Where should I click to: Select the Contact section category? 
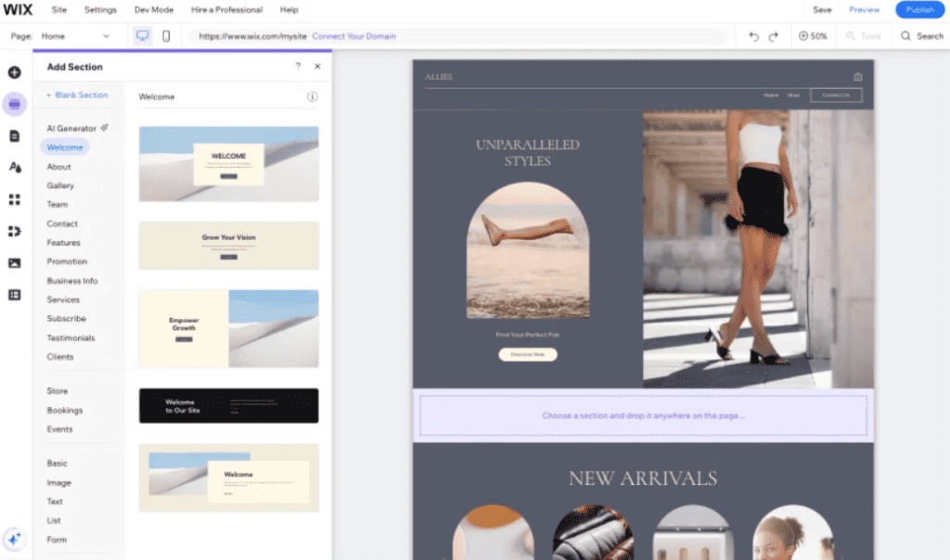[x=62, y=224]
